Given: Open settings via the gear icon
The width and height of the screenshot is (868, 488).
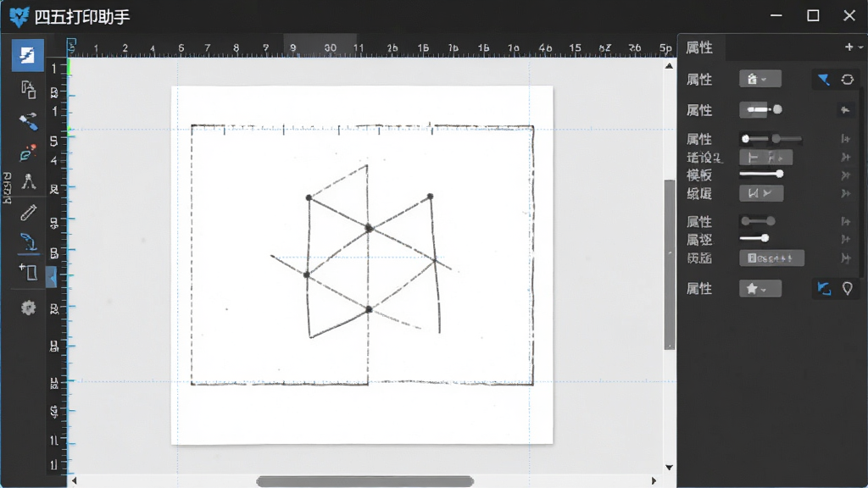Looking at the screenshot, I should click(x=28, y=308).
